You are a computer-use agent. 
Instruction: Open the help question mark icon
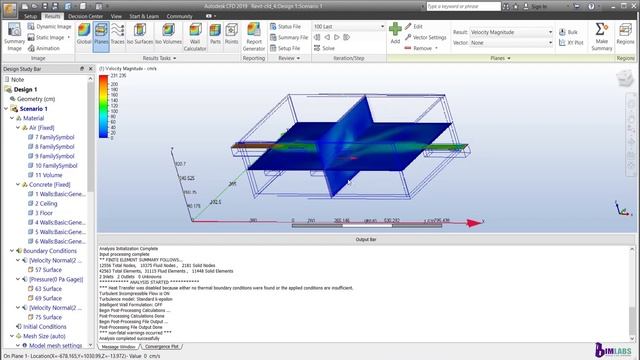tap(591, 7)
